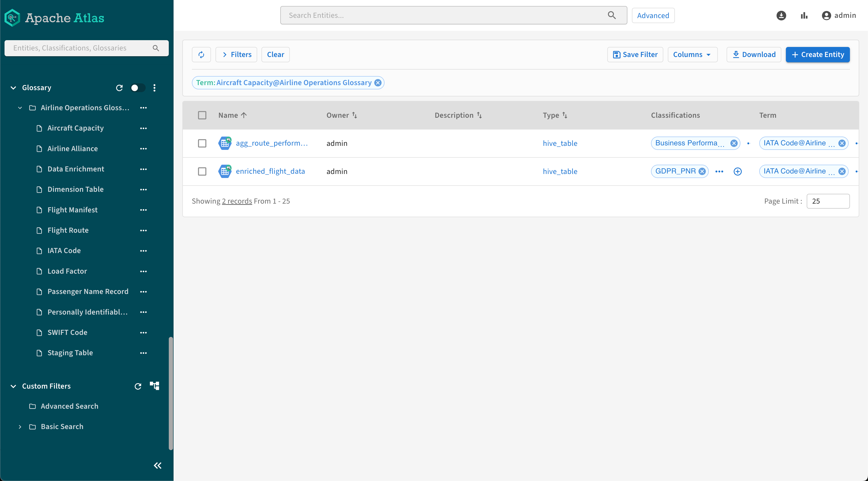Collapse the Airline Operations Glossary node
Image resolution: width=868 pixels, height=481 pixels.
(20, 108)
